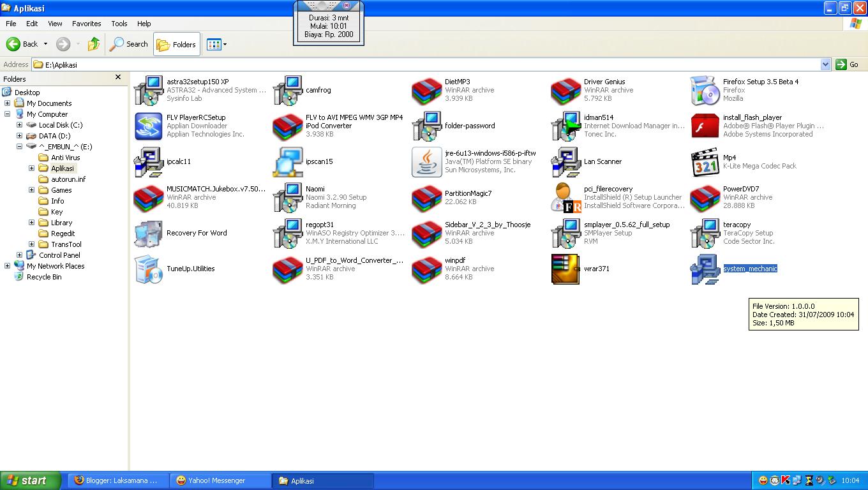Select the Firefox Setup 3.5 Beta 4 icon
This screenshot has width=868, height=490.
(705, 90)
